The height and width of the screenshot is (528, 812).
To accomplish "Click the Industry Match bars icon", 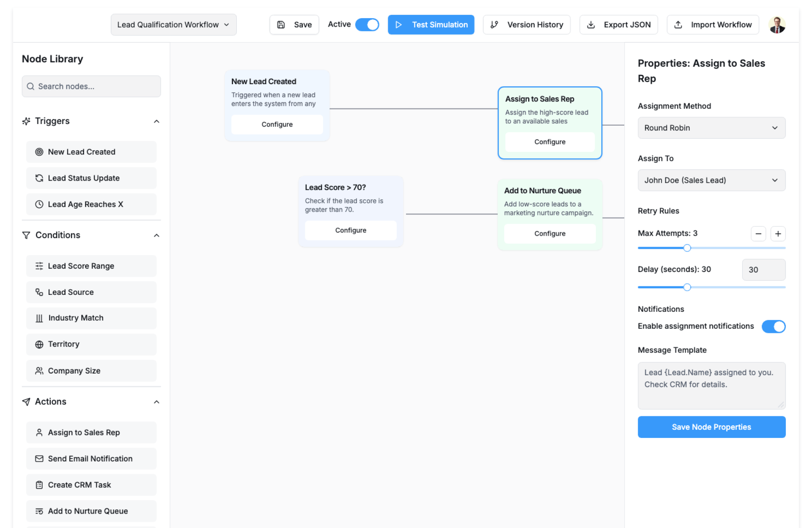I will click(39, 318).
